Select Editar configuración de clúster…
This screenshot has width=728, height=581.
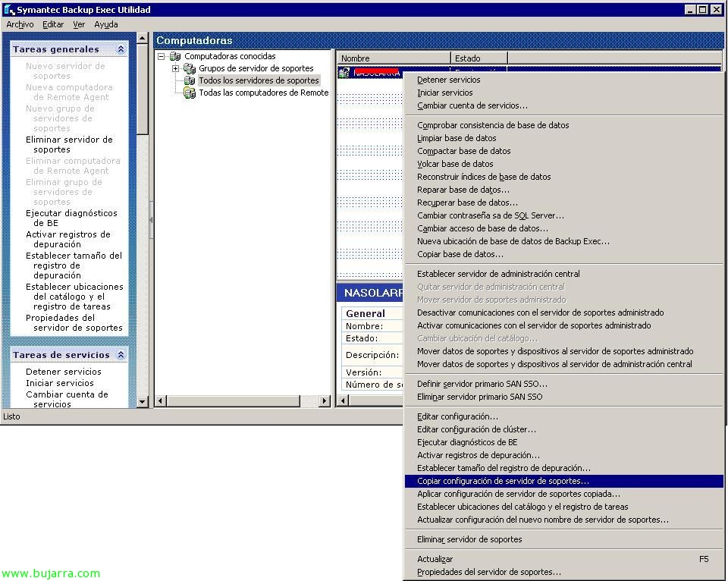tap(563, 429)
